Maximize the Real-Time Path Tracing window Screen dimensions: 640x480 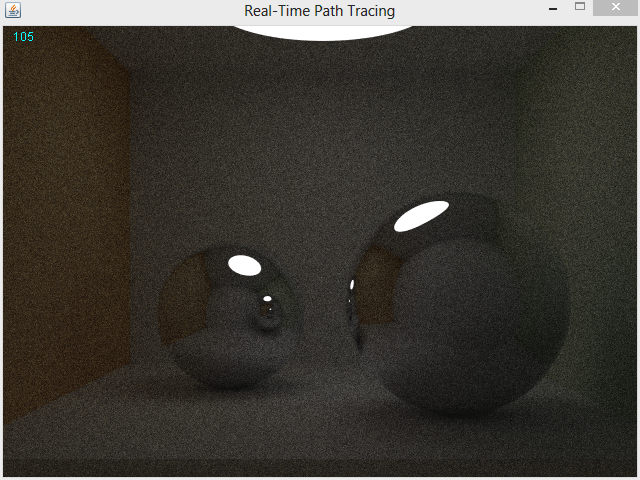[580, 7]
